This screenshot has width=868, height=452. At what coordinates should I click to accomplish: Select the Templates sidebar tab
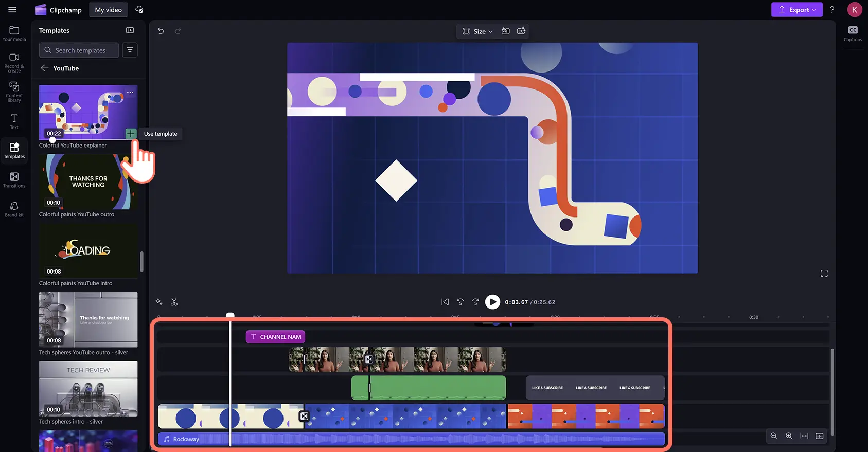click(x=14, y=151)
